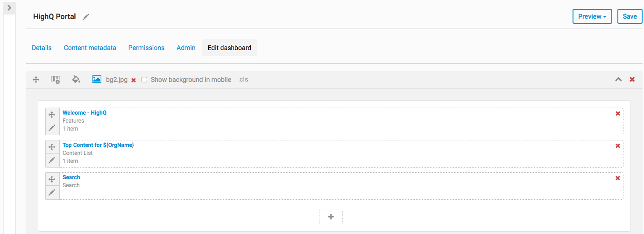The image size is (644, 234).
Task: Remove the bg2.jpg background image
Action: [134, 80]
